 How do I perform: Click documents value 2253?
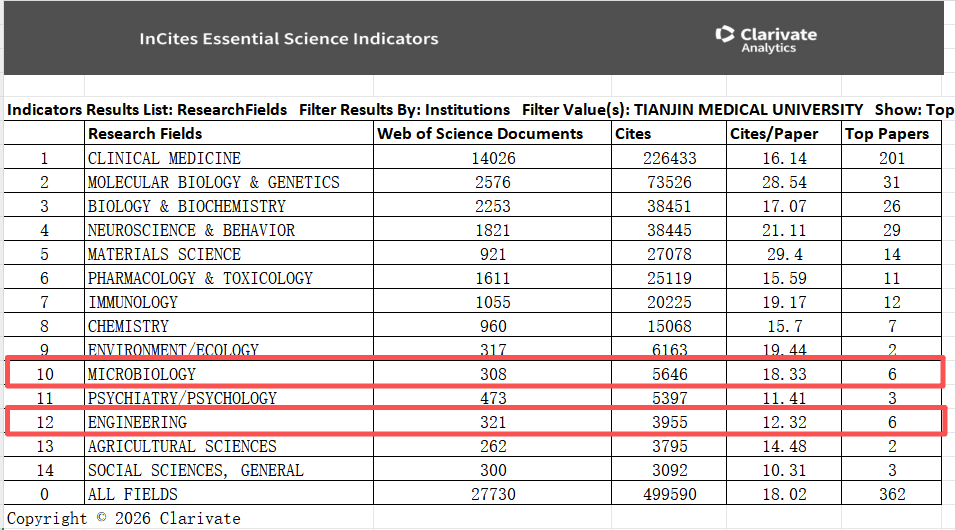click(x=493, y=206)
